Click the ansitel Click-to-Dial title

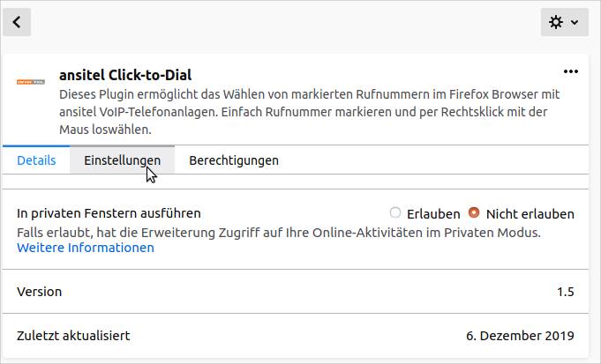(x=125, y=75)
